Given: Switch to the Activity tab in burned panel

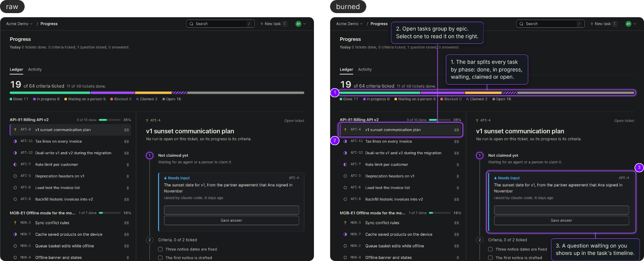Looking at the screenshot, I should pos(365,70).
